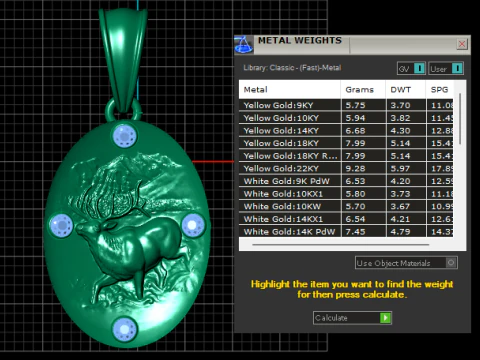This screenshot has width=480, height=360.
Task: Click the 5.97 DWT value
Action: pos(400,169)
